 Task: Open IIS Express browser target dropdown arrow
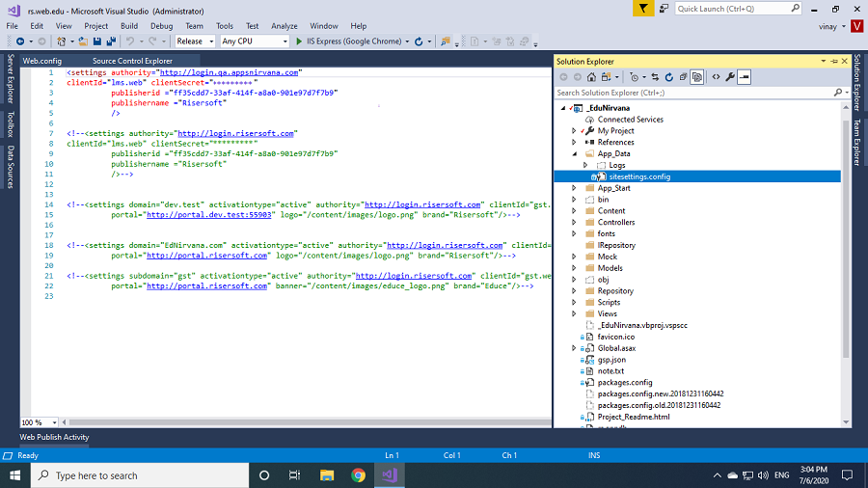click(407, 41)
